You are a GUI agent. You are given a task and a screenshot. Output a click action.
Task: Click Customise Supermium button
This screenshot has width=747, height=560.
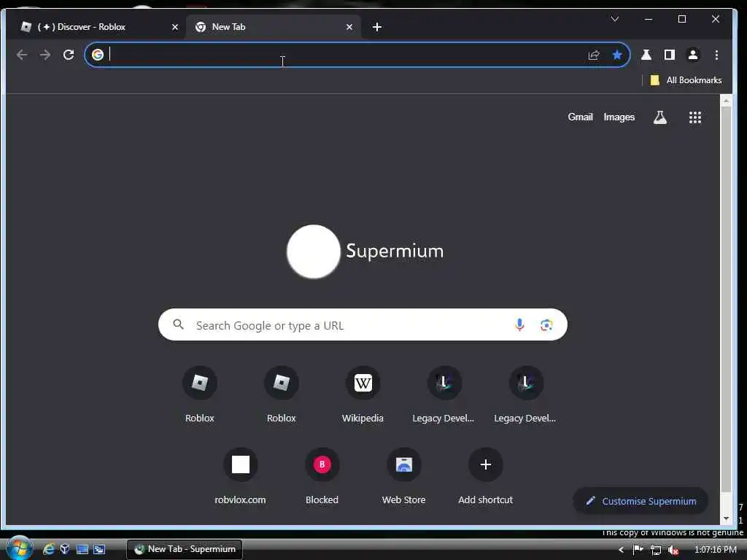pos(640,501)
